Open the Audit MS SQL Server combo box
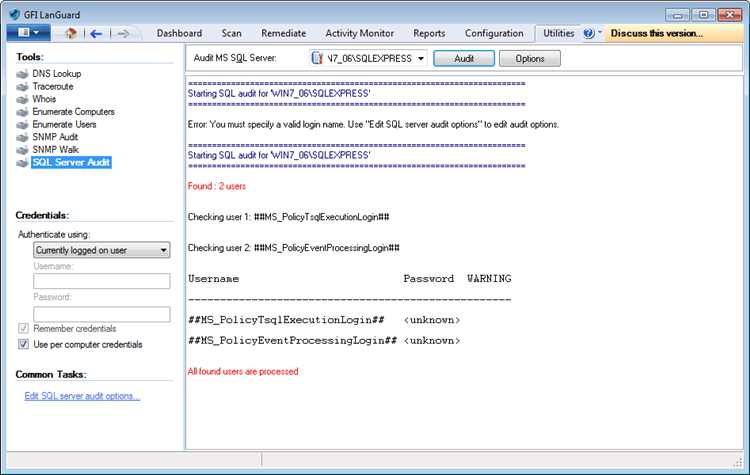The height and width of the screenshot is (475, 750). [x=368, y=58]
